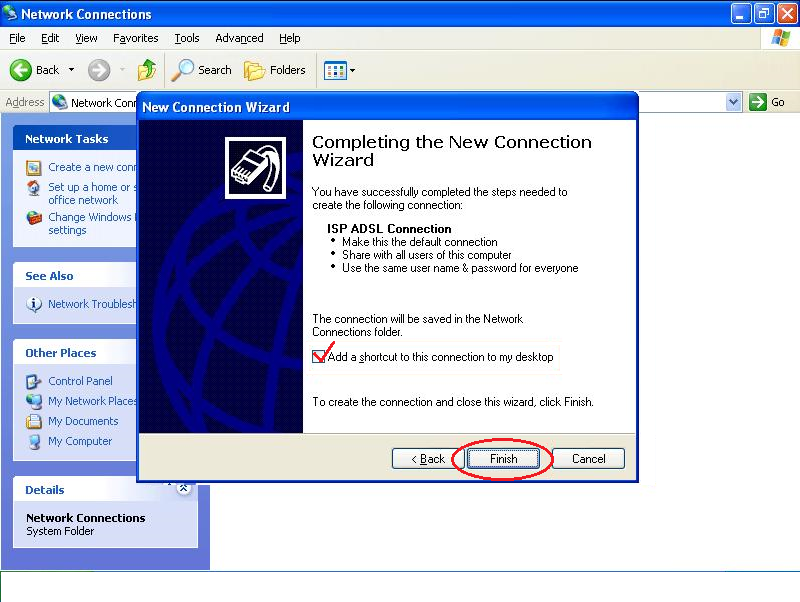Viewport: 800px width, 602px height.
Task: Open the Favorites menu
Action: click(x=135, y=38)
